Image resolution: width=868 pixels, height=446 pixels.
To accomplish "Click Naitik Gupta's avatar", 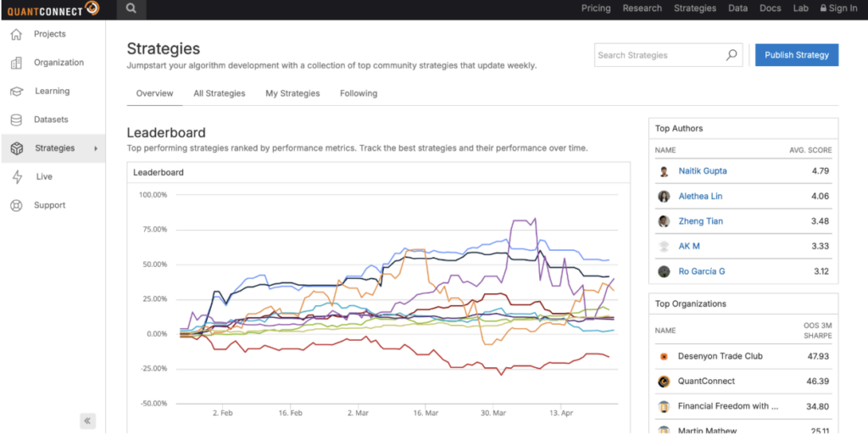I will pos(665,171).
